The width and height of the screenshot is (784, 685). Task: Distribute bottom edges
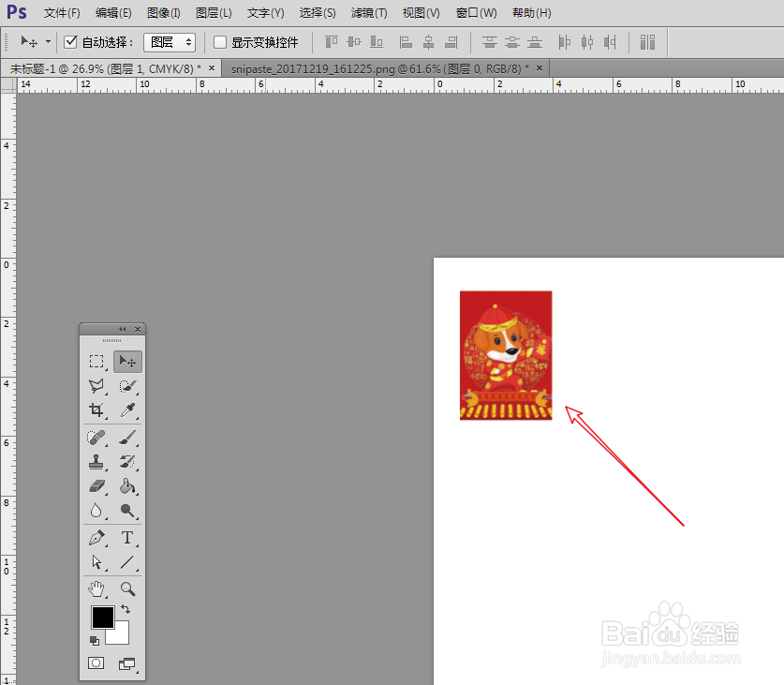pyautogui.click(x=535, y=42)
